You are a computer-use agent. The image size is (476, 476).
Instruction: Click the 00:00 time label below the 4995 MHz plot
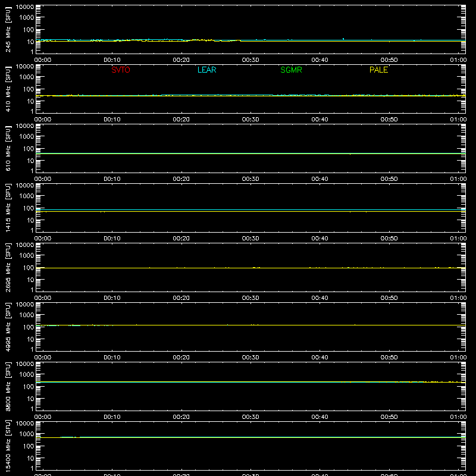tap(43, 358)
